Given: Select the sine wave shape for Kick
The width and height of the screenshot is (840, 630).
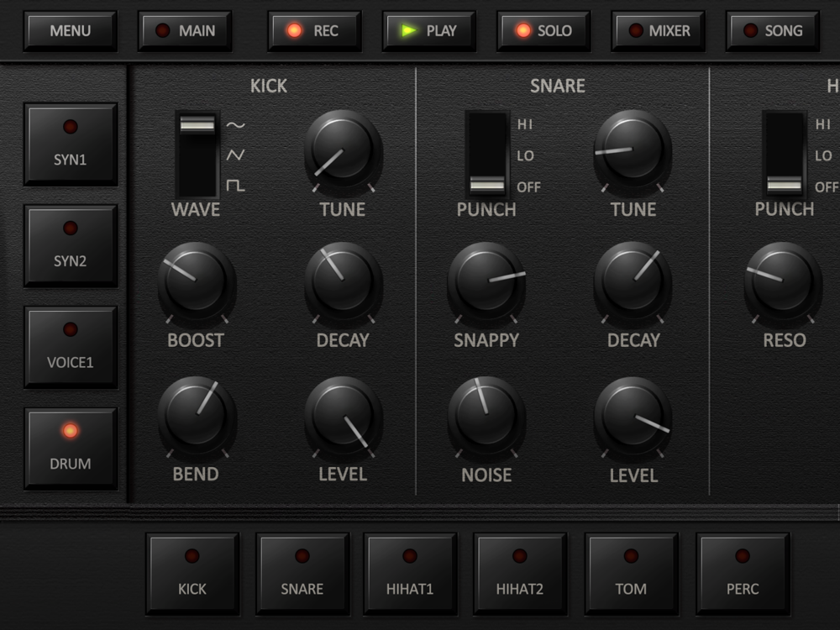Looking at the screenshot, I should point(236,125).
